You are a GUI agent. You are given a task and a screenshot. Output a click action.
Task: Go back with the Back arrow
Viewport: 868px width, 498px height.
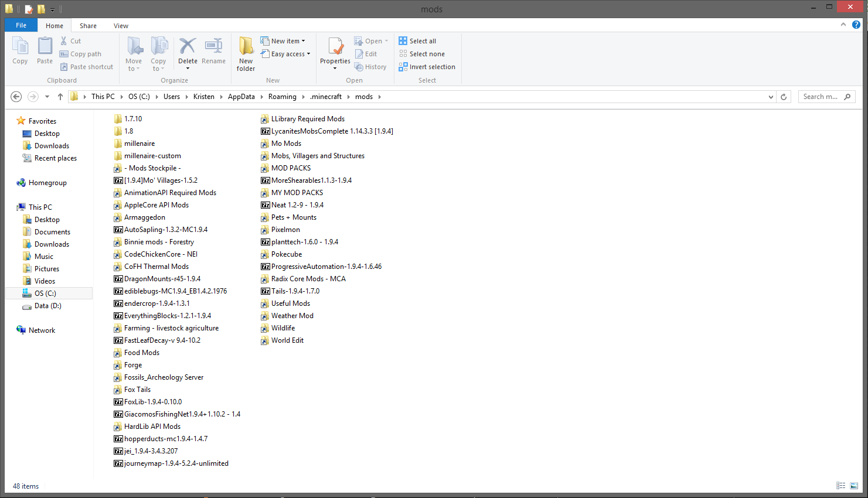(x=16, y=97)
